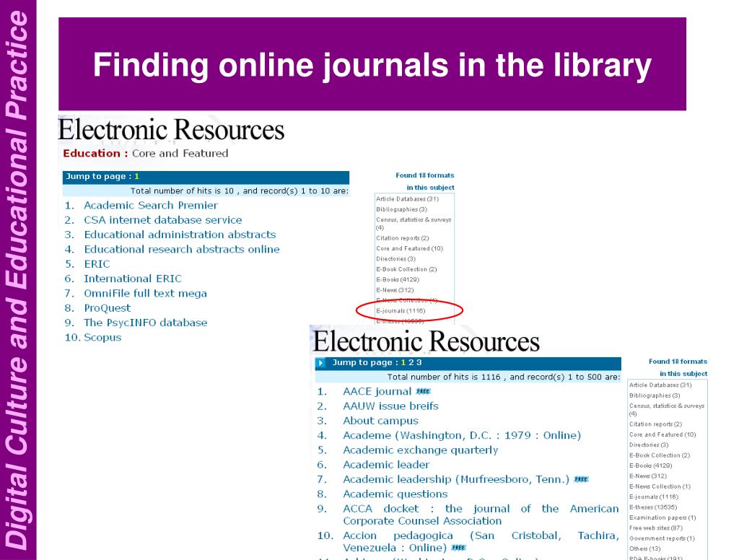739x560 pixels.
Task: Click E-Book Collection (2) in lower formats list
Action: [660, 455]
